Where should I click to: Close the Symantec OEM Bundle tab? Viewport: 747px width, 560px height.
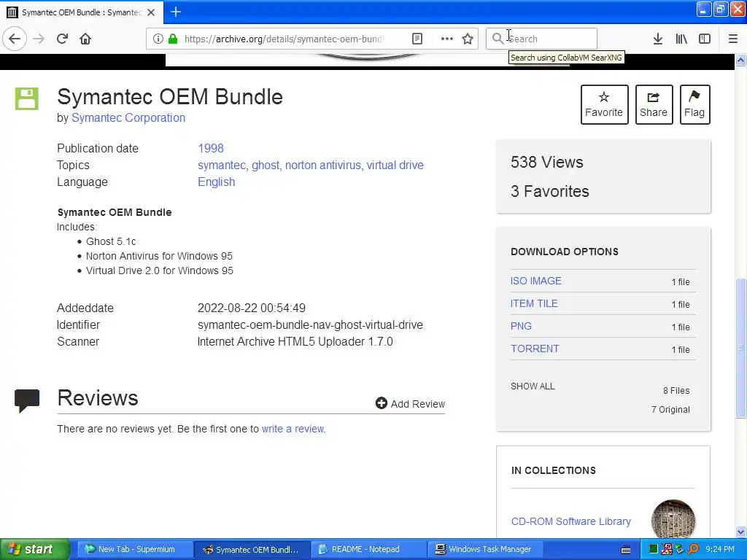tap(151, 12)
